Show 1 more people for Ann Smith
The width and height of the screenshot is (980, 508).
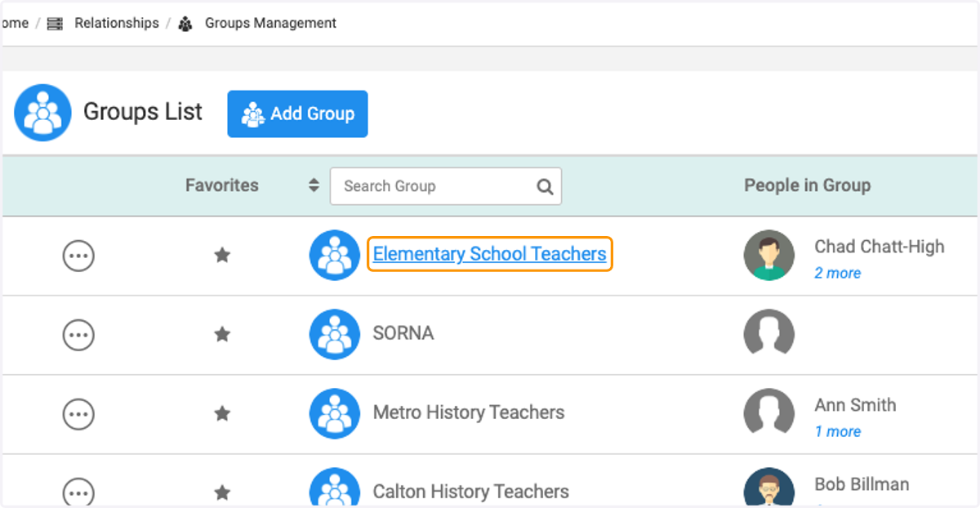click(838, 431)
